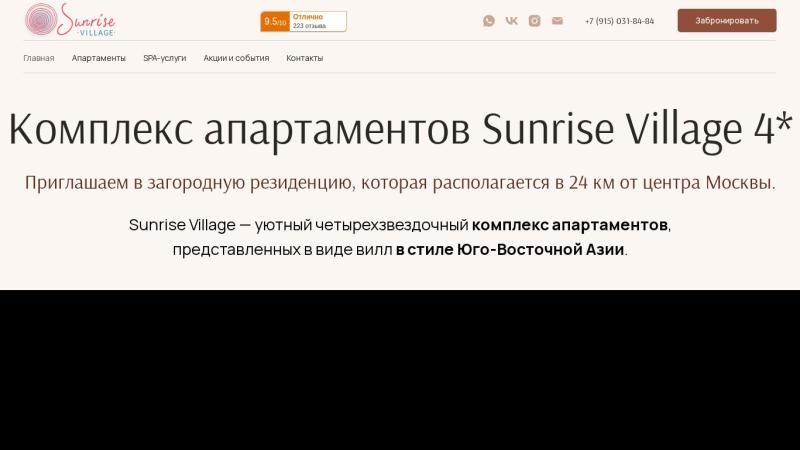The width and height of the screenshot is (800, 450).
Task: Open the Акции и события menu item
Action: tap(236, 58)
